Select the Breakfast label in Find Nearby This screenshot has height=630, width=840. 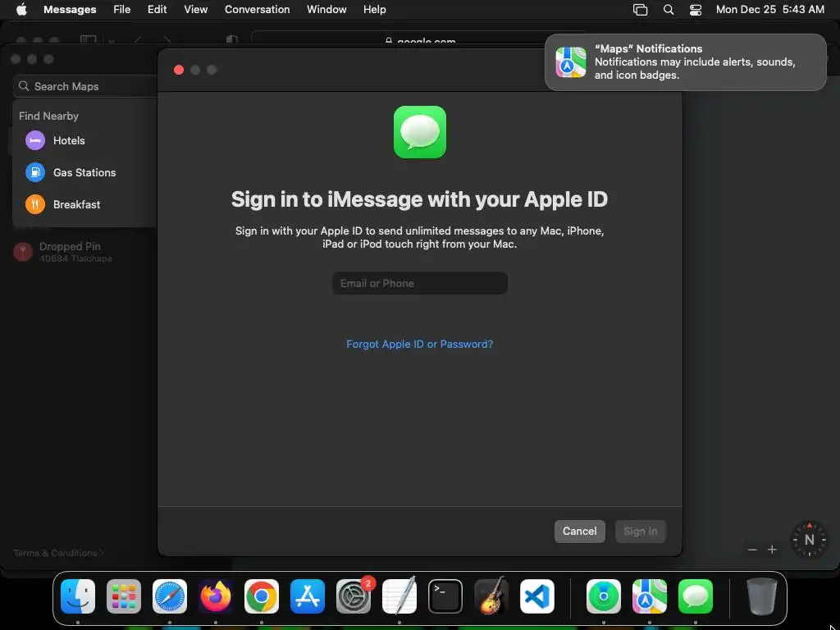[76, 204]
